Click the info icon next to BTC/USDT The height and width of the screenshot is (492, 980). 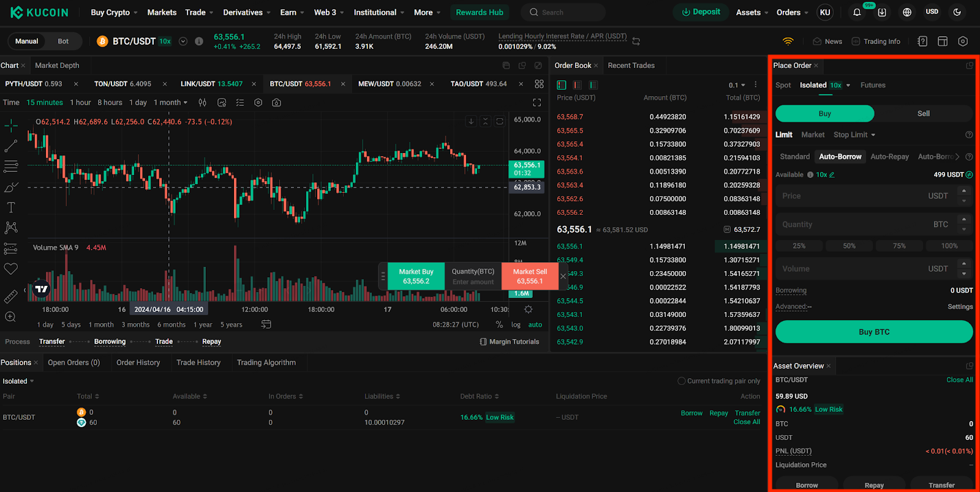[x=199, y=41]
